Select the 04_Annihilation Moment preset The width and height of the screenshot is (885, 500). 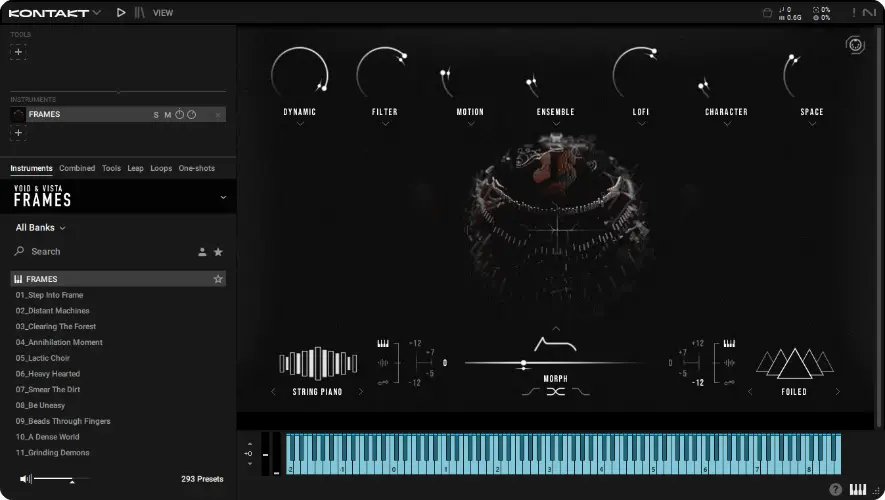(x=58, y=342)
